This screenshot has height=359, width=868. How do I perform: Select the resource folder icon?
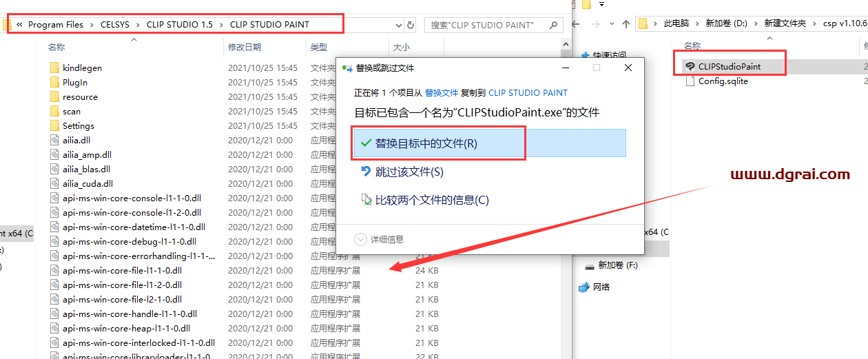[55, 97]
